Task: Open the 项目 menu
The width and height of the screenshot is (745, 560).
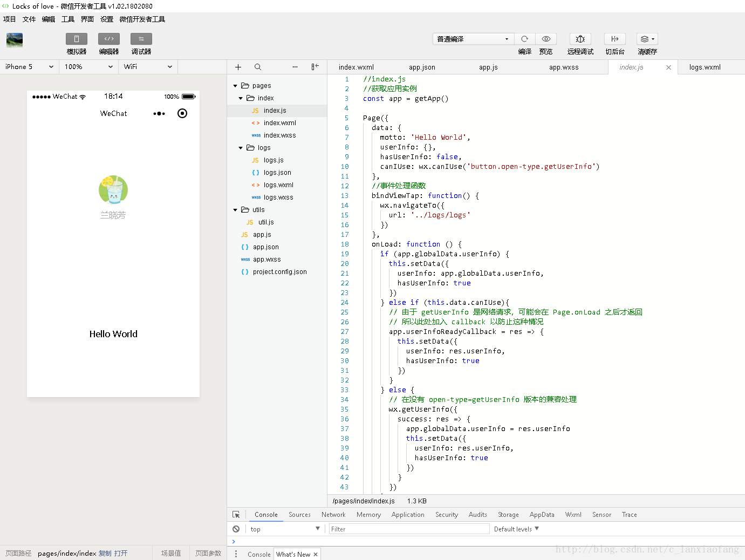Action: (10, 19)
